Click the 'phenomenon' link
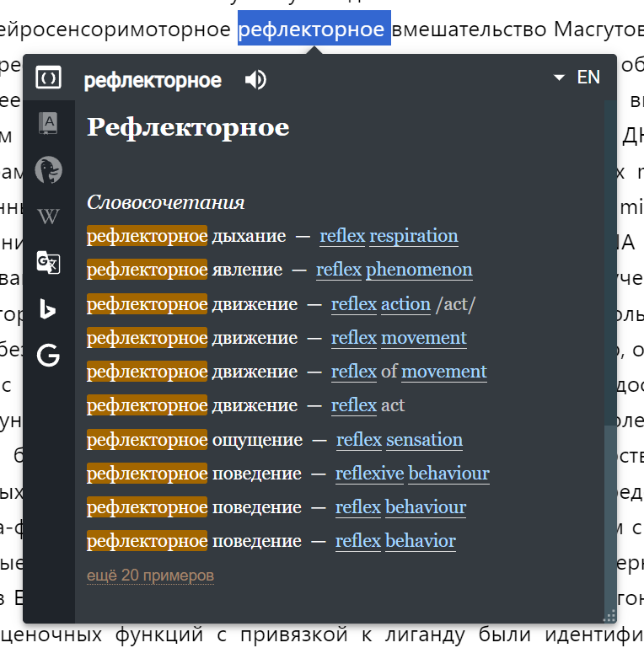Screen dimensions: 644x648 (419, 270)
